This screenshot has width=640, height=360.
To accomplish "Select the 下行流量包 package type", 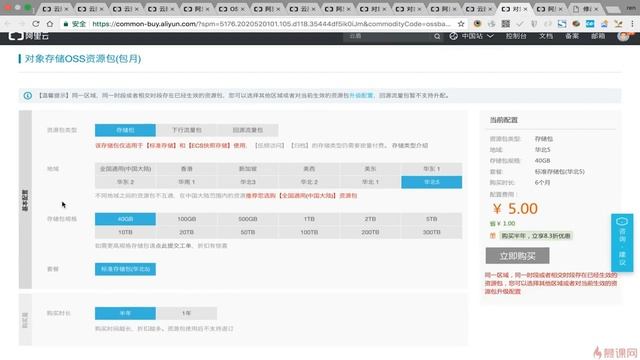I will coord(187,130).
